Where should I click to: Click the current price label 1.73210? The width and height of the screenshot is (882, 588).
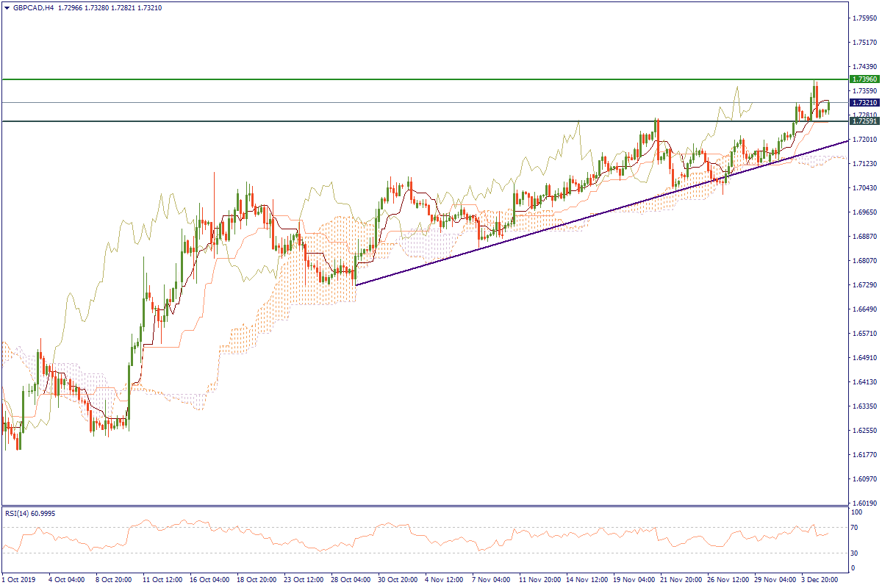coord(861,103)
